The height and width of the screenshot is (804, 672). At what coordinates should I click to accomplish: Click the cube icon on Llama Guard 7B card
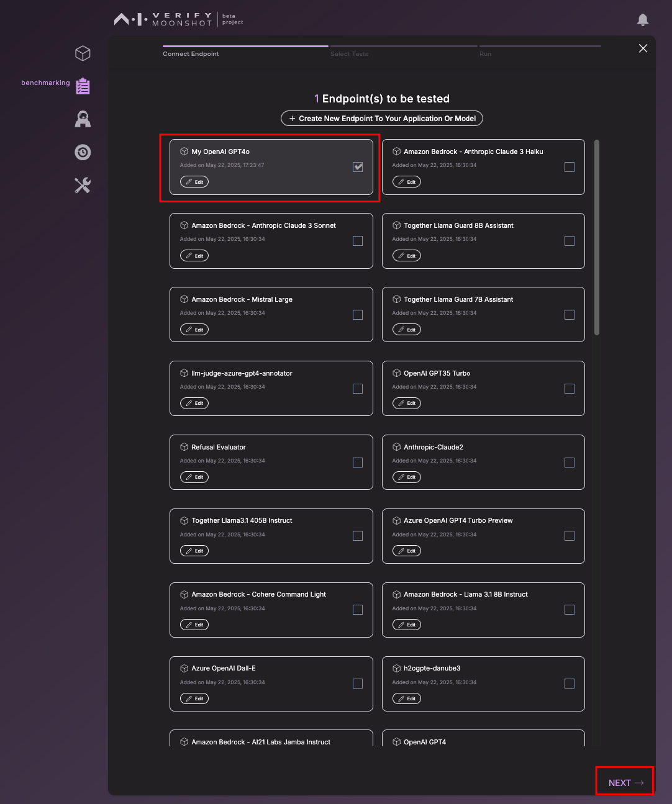[397, 299]
